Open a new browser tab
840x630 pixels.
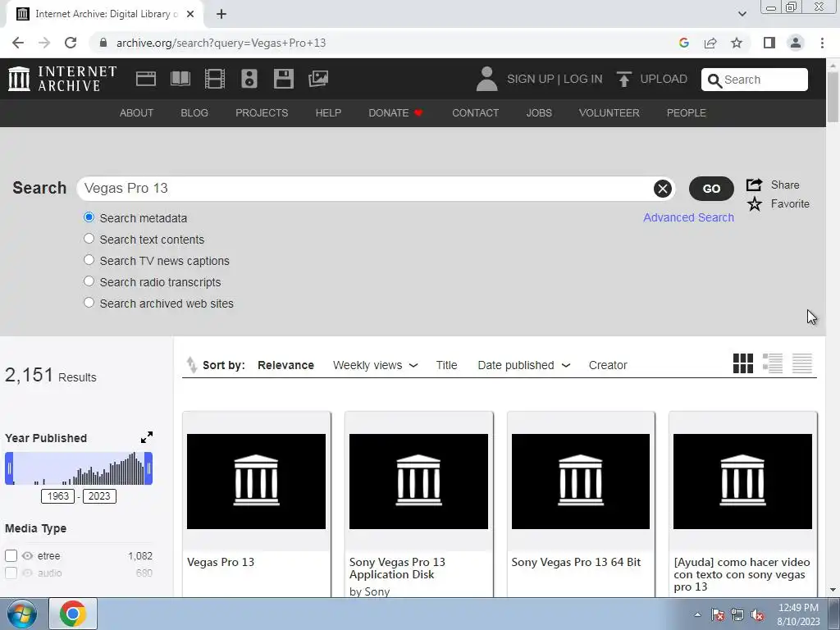221,15
